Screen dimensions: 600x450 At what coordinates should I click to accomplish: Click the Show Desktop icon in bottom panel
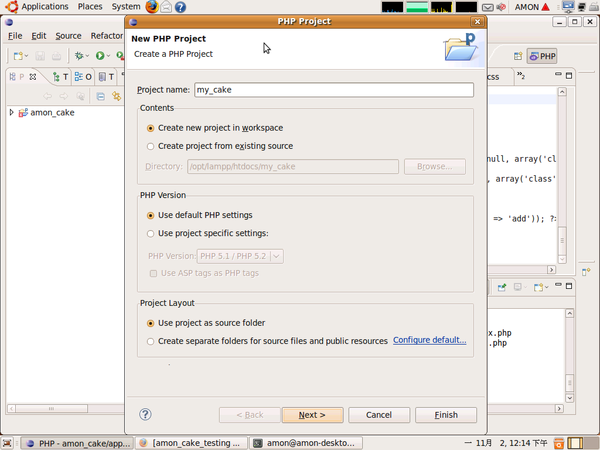(x=7, y=443)
